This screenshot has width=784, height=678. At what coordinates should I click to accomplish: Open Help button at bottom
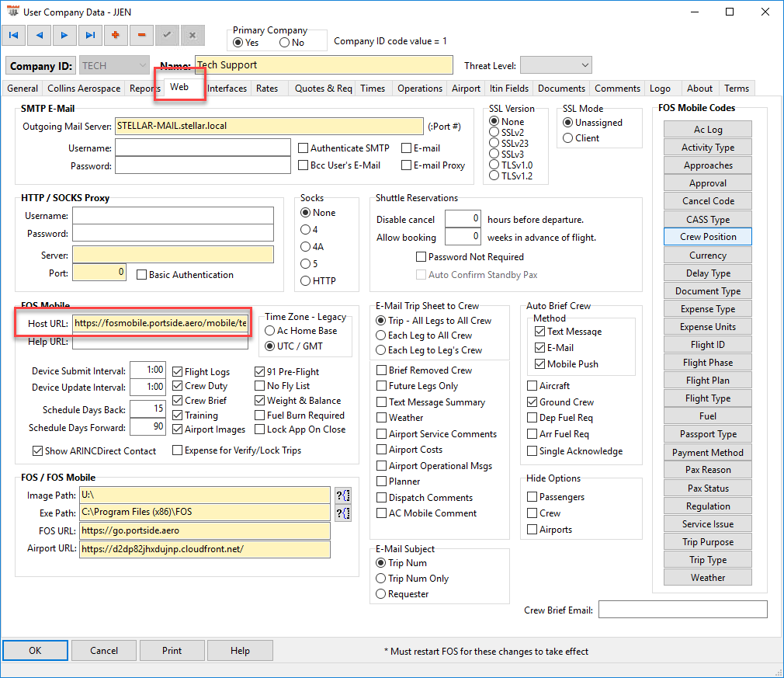pyautogui.click(x=240, y=651)
